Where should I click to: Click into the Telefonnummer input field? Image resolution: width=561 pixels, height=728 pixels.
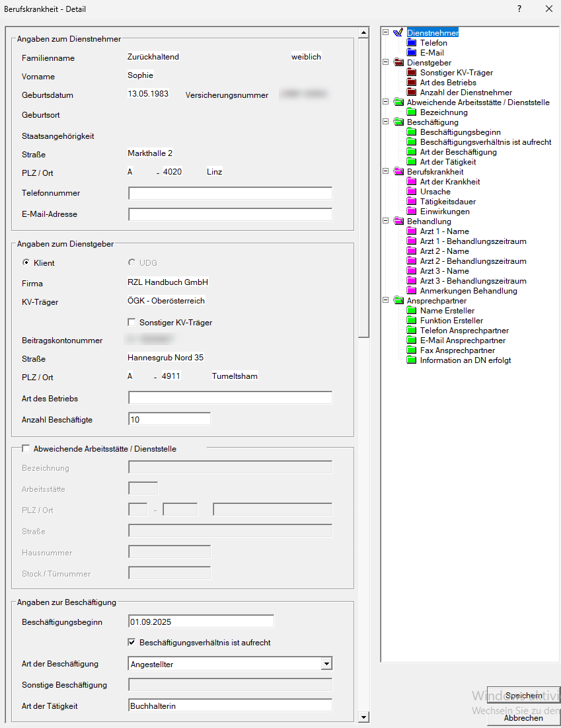click(230, 194)
